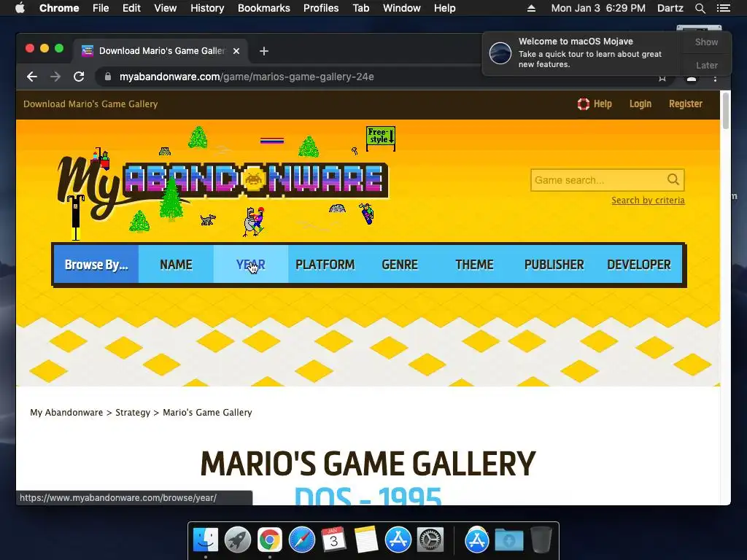The image size is (747, 560).
Task: Browse games by YEAR
Action: pyautogui.click(x=251, y=265)
